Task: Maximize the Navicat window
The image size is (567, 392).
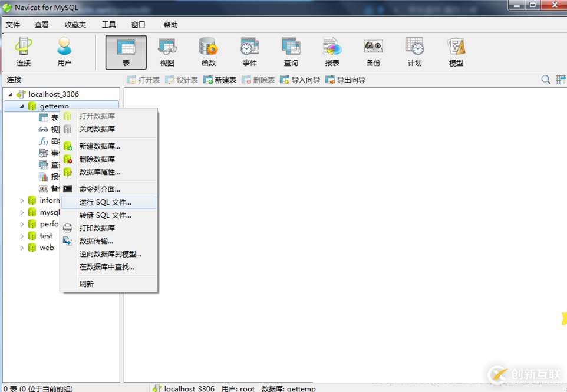Action: pos(533,5)
